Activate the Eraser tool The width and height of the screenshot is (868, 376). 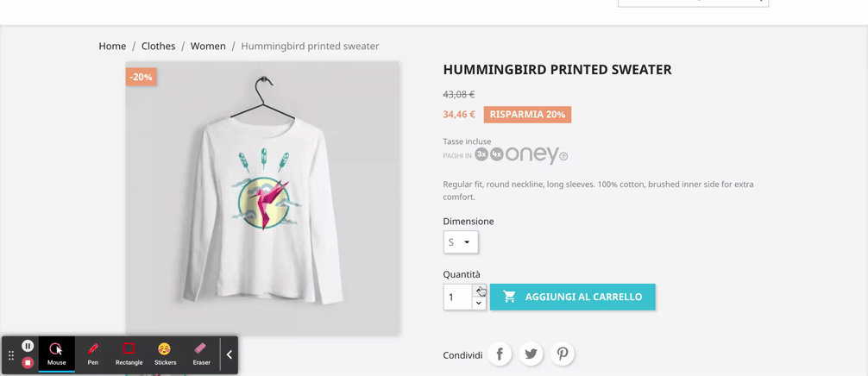pyautogui.click(x=201, y=354)
